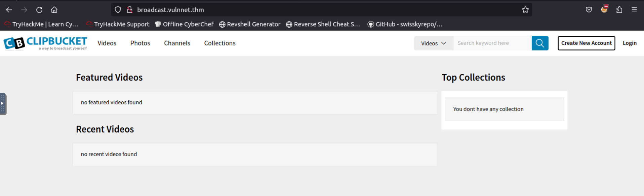This screenshot has height=196, width=644.
Task: Open the extensions puzzle icon
Action: [x=619, y=10]
